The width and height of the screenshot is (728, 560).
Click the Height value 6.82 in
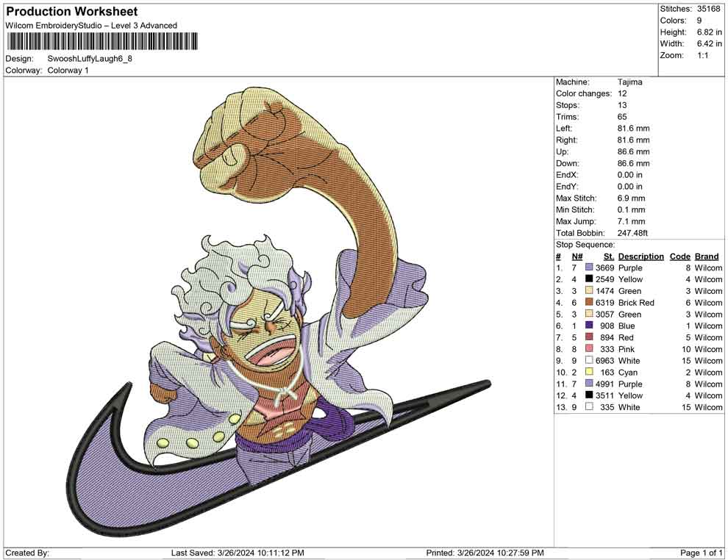710,32
